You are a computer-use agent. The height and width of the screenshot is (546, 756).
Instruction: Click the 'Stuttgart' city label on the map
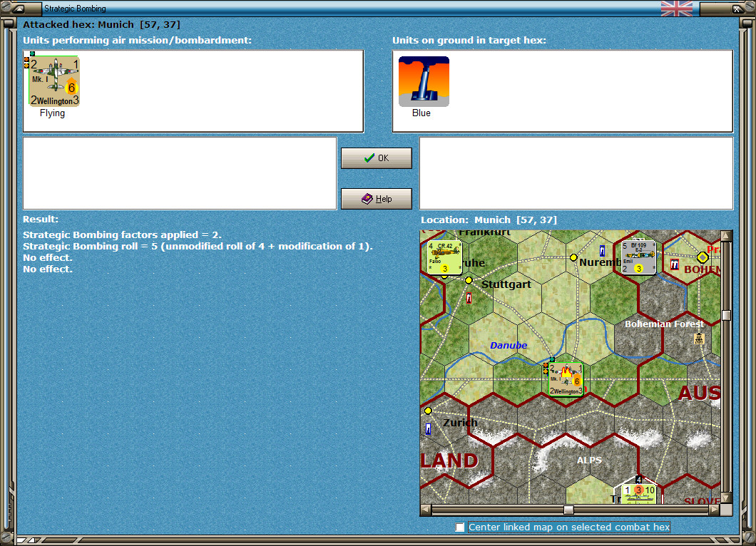coord(506,284)
